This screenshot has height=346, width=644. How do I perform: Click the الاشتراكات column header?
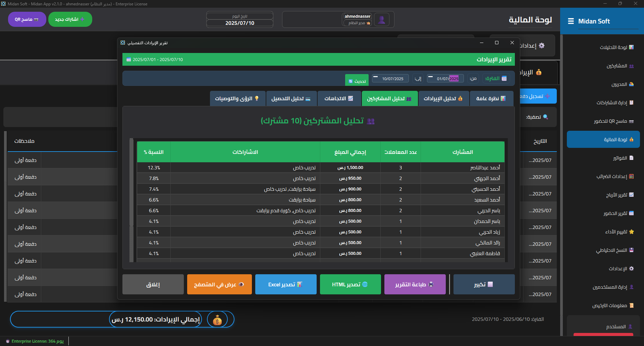pos(245,152)
